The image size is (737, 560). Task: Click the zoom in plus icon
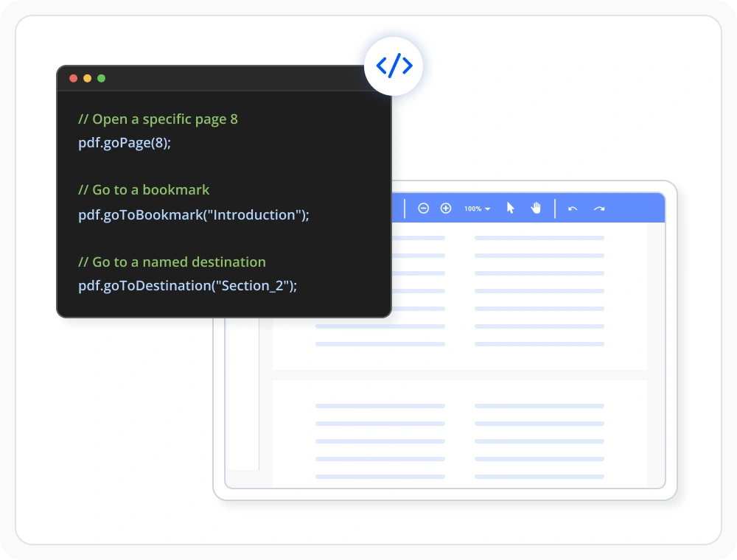coord(446,208)
